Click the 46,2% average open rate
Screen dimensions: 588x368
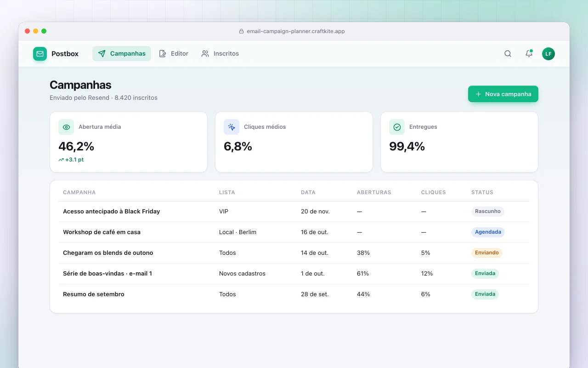[x=76, y=146]
